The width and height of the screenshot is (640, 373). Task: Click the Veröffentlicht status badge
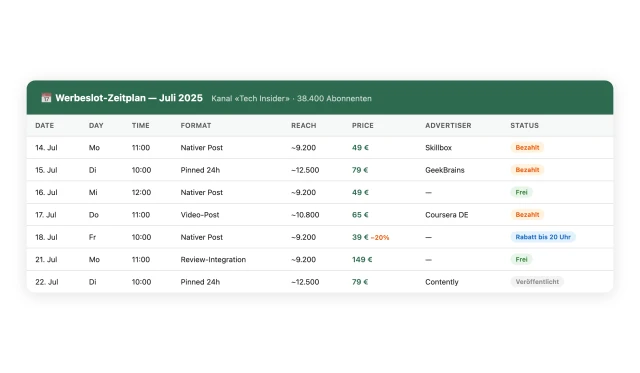537,282
